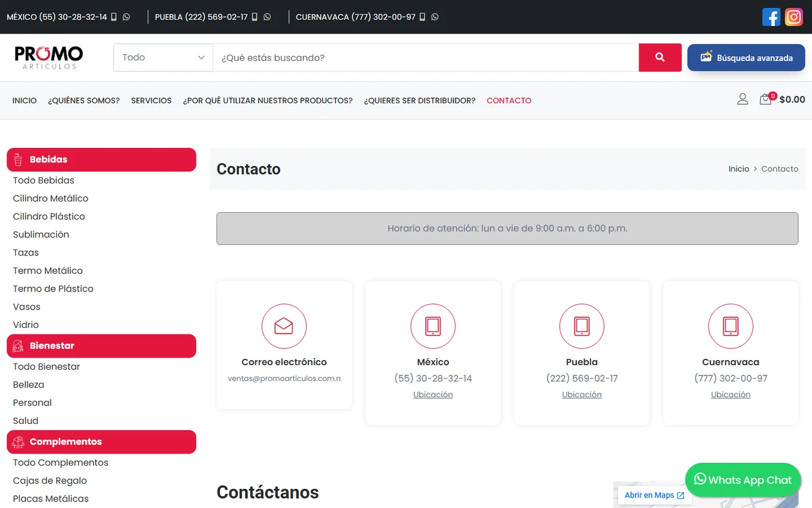Open the ¿QUIÉNES SOMOS? menu item
Screen dimensions: 812x508
tap(84, 100)
